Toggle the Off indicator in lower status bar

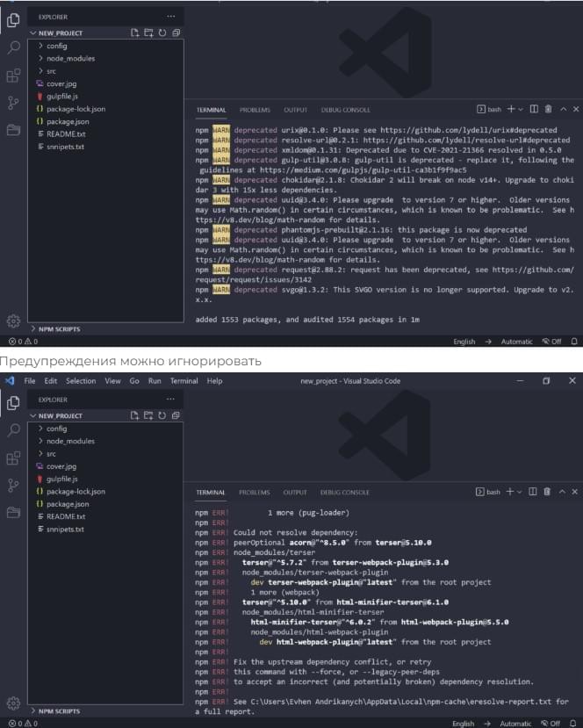tap(551, 724)
